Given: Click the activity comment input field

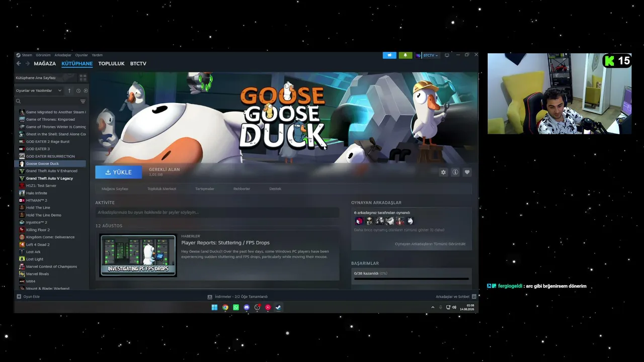Looking at the screenshot, I should [x=217, y=212].
